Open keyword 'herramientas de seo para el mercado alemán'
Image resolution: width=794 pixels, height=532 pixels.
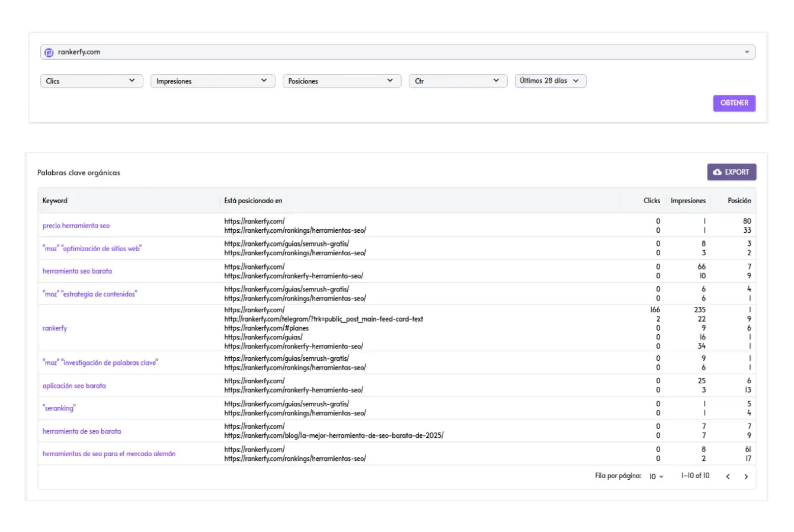click(109, 454)
